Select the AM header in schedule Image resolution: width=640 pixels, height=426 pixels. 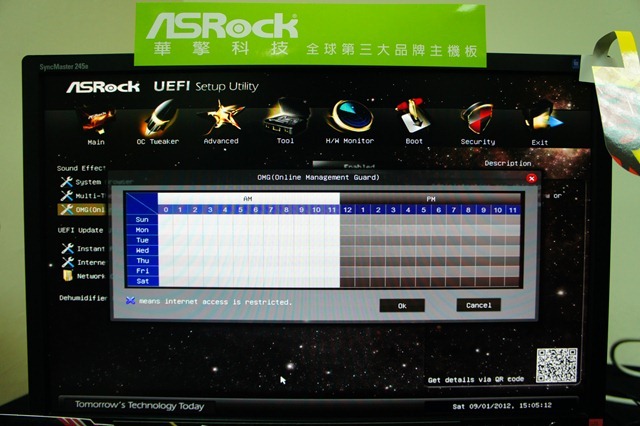(249, 199)
